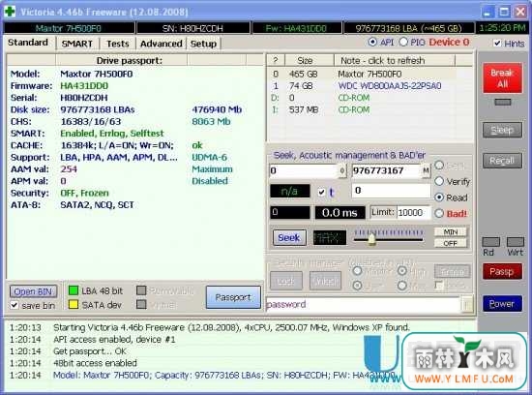Screen dimensions: 532x395
Task: Click the '?' column header
Action: [x=276, y=60]
